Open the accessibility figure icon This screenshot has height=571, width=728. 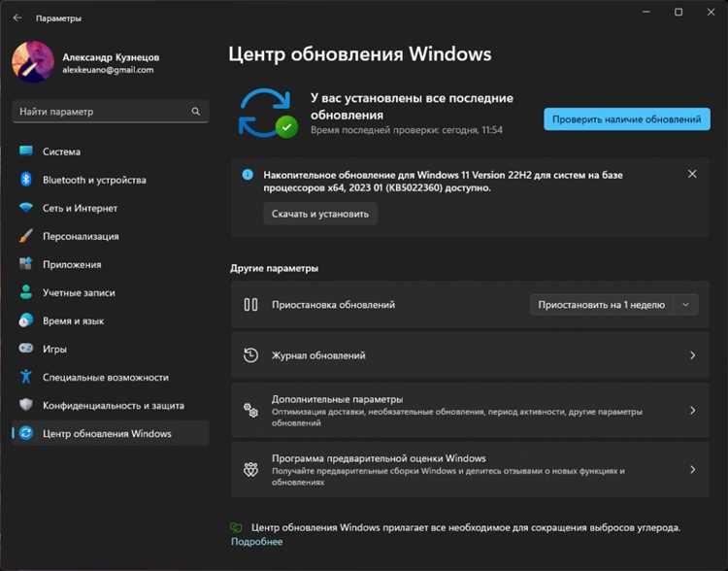click(x=26, y=377)
